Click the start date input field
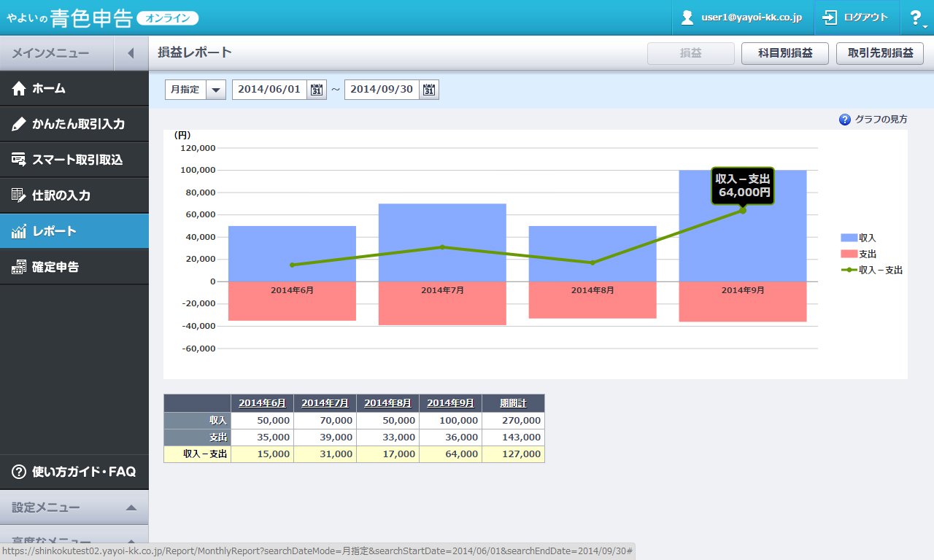This screenshot has height=560, width=934. (270, 90)
